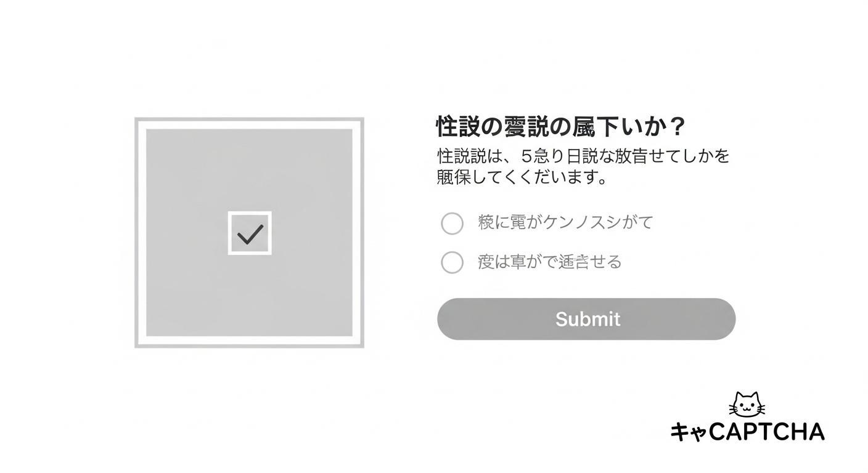
Task: Click the word CAPTCHA in the logo
Action: click(x=767, y=432)
